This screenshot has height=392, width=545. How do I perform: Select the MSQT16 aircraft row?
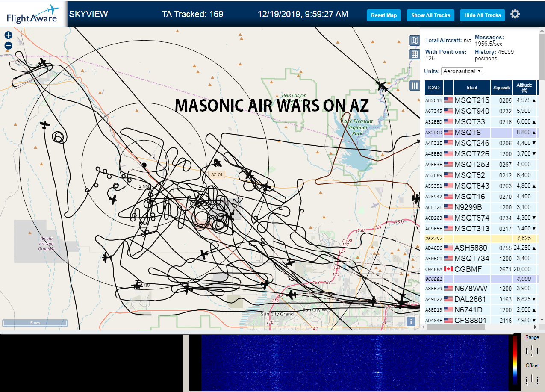[481, 197]
